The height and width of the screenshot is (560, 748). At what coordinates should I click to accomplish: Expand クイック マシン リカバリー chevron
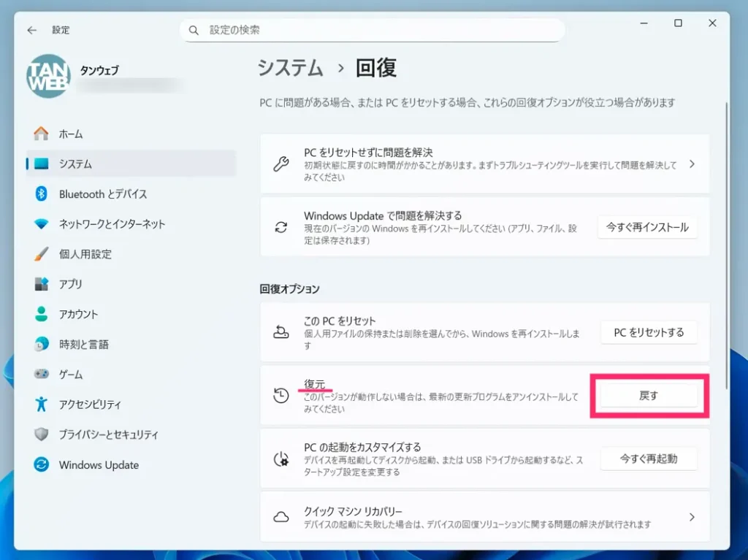point(691,517)
